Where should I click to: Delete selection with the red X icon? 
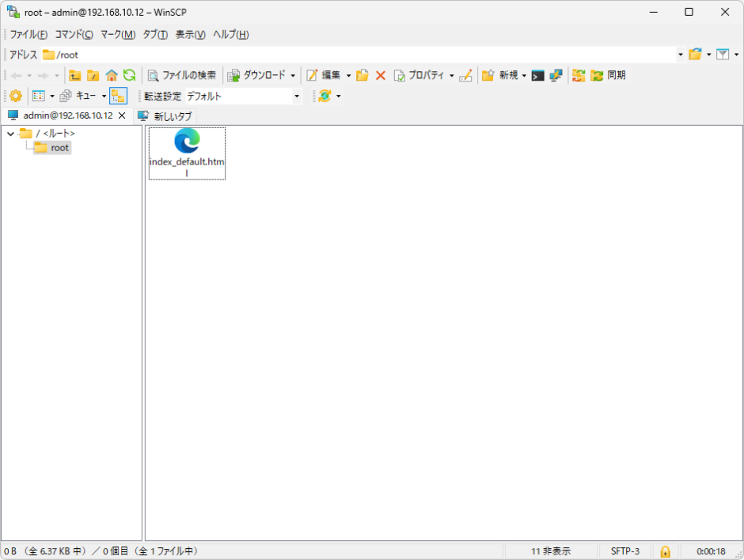click(381, 75)
